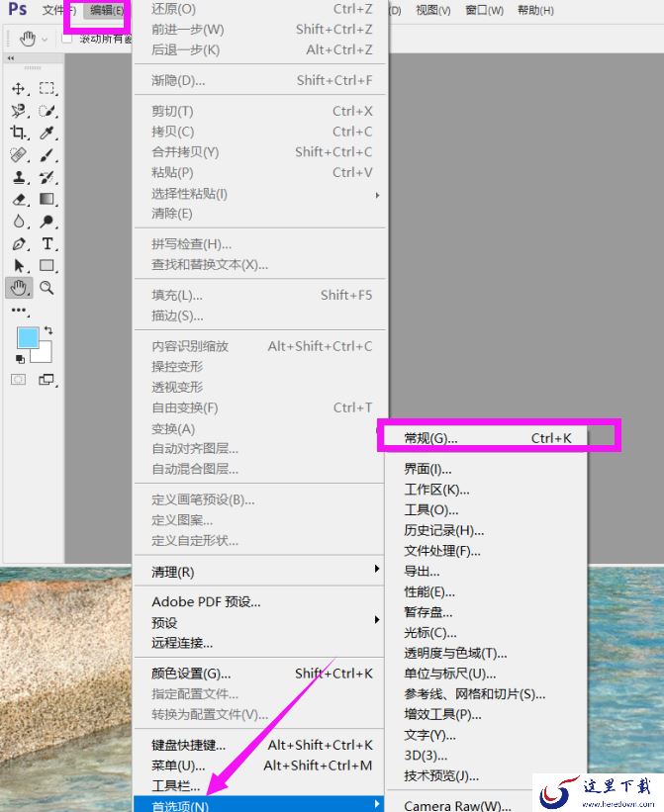Select the Hand tool in toolbox
The height and width of the screenshot is (812, 664).
[x=19, y=288]
